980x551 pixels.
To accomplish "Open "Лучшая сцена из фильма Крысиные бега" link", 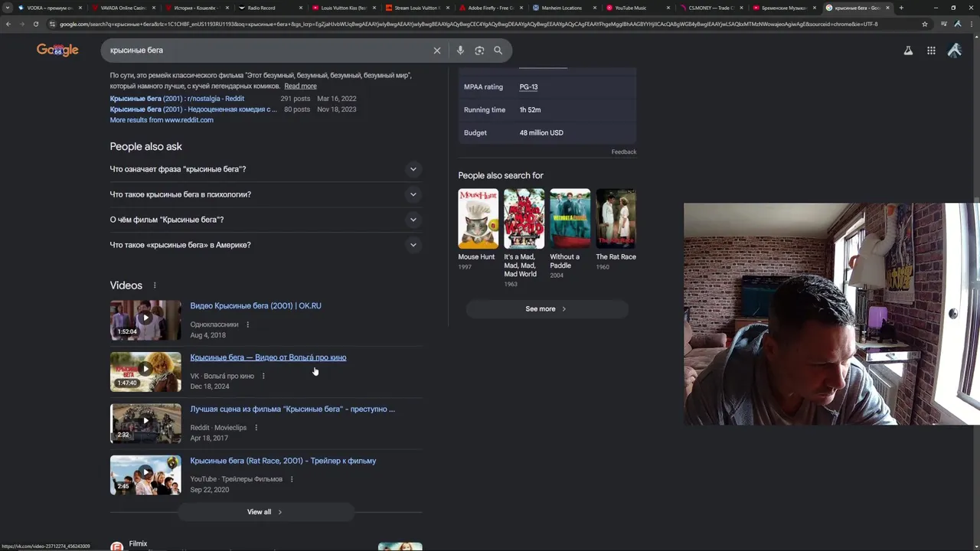I will pyautogui.click(x=292, y=409).
